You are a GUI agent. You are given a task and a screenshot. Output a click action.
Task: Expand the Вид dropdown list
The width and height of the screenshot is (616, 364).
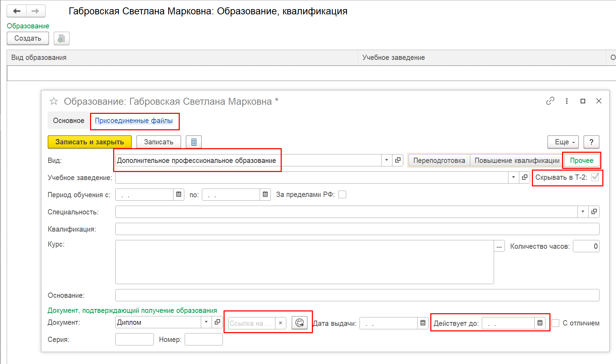386,160
